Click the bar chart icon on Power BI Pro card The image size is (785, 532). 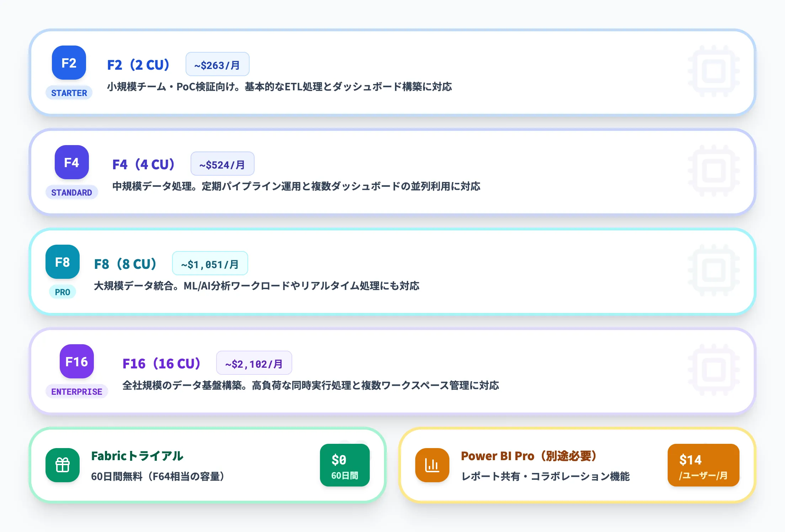coord(432,465)
